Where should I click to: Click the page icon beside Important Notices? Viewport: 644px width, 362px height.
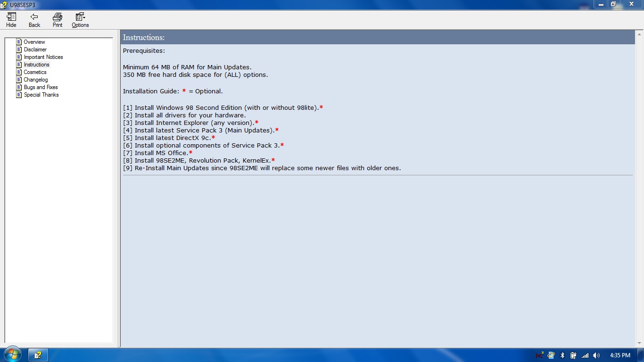click(19, 57)
